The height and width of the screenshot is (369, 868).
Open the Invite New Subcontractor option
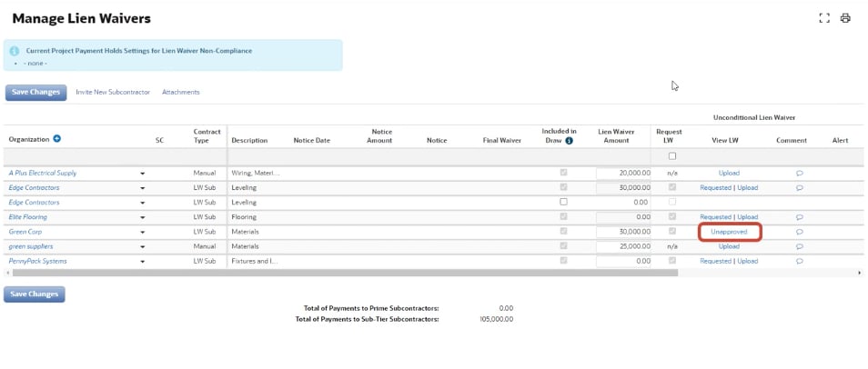[x=113, y=92]
